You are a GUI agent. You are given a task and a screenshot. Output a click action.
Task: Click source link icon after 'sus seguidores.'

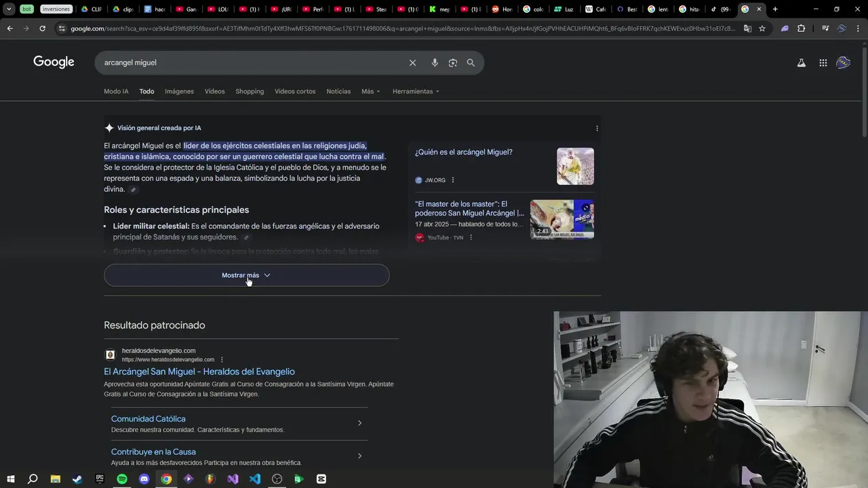(246, 237)
